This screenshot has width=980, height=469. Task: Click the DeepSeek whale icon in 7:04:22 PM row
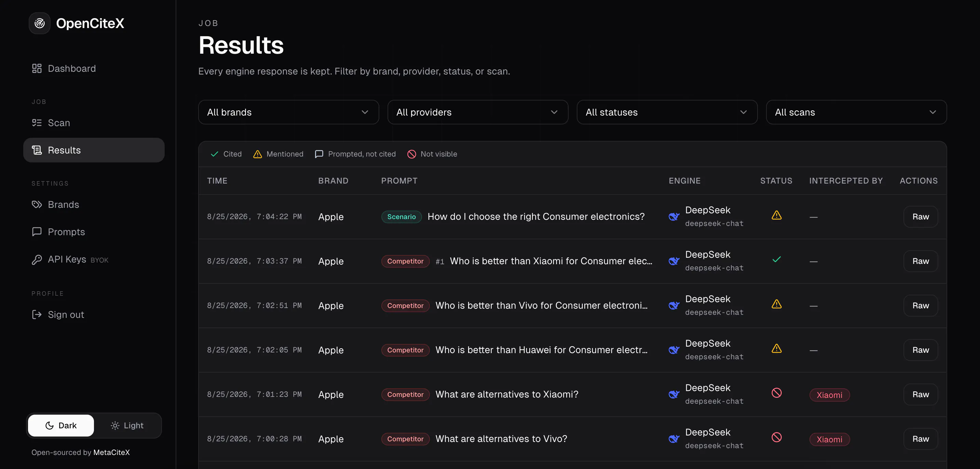pyautogui.click(x=674, y=217)
